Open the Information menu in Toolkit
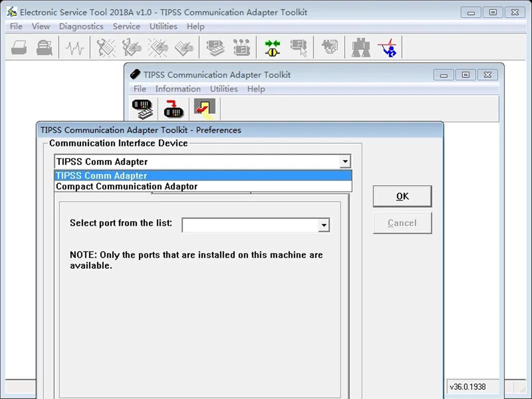Image resolution: width=532 pixels, height=399 pixels. click(x=178, y=89)
